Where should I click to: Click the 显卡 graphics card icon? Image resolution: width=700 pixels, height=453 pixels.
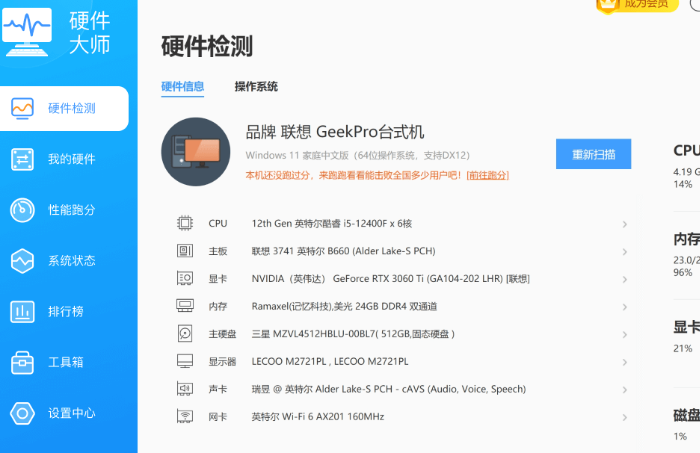tap(185, 278)
